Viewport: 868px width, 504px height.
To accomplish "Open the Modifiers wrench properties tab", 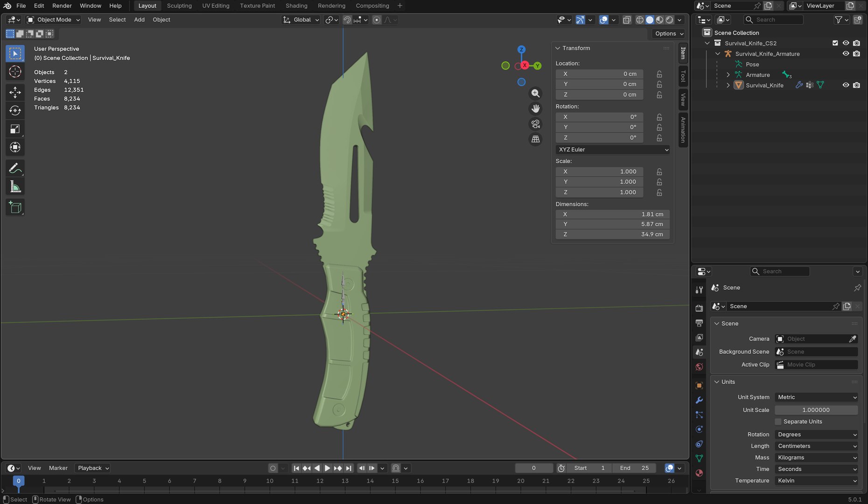I will (x=699, y=400).
